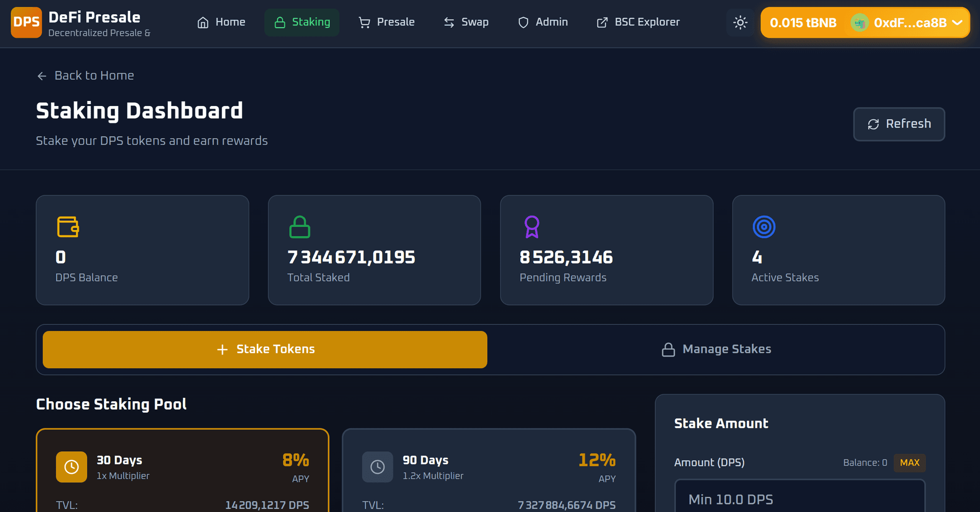Click the wallet avatar icon in header
Viewport: 980px width, 512px height.
pos(860,23)
